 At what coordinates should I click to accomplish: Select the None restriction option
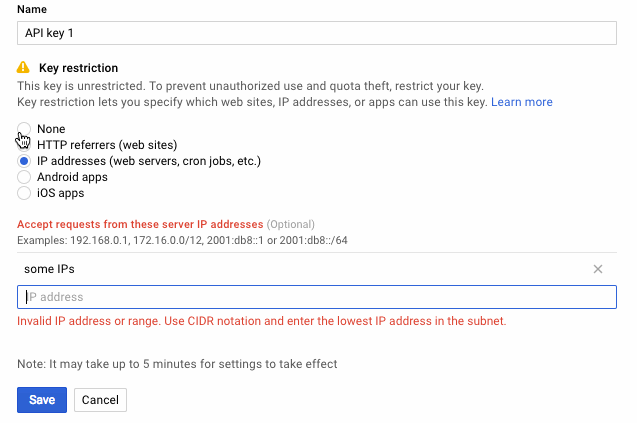point(24,129)
